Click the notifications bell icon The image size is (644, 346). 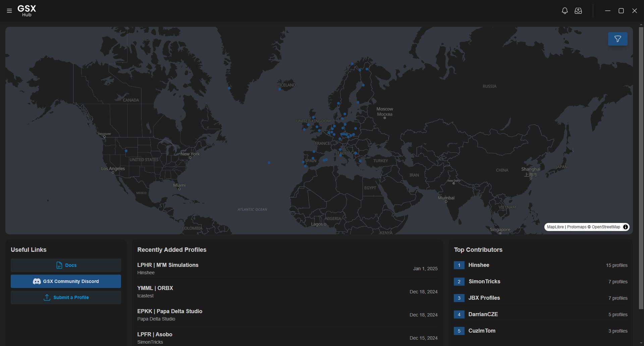coord(565,11)
